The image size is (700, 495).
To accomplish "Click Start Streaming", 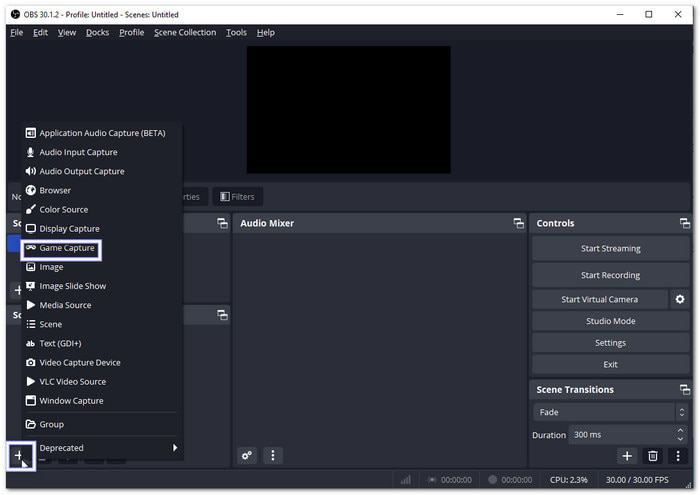I will tap(610, 249).
